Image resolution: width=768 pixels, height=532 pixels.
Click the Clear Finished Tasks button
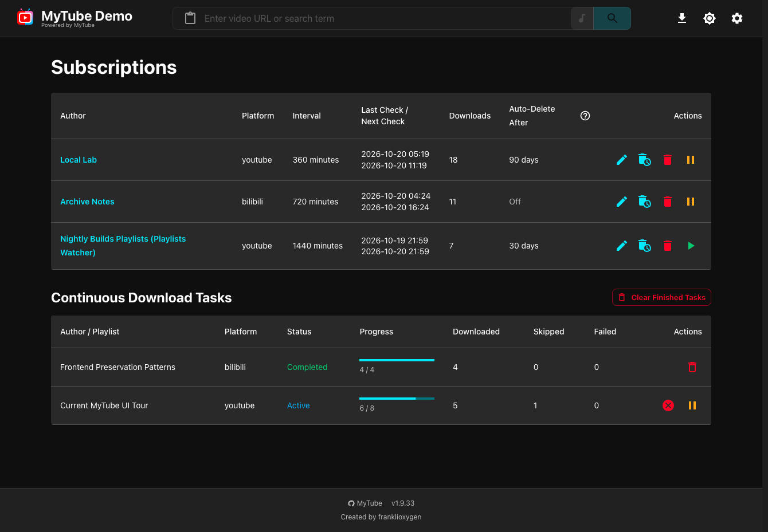tap(661, 297)
